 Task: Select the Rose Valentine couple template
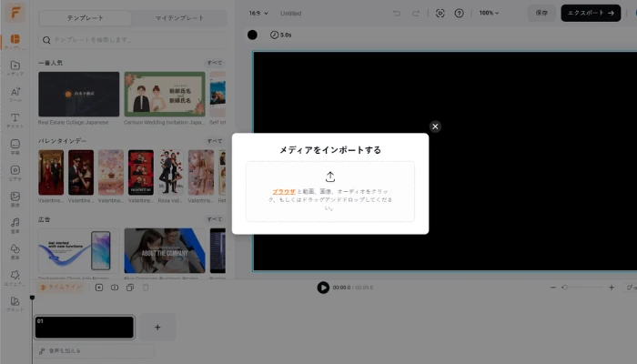tap(171, 172)
